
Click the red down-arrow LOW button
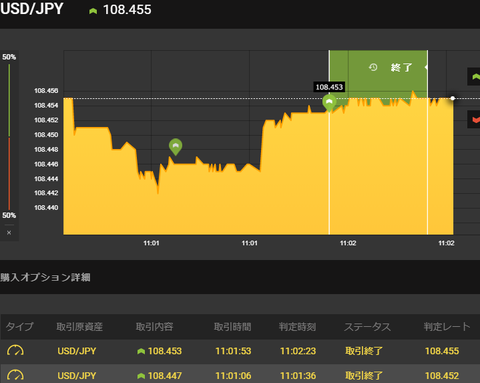(474, 119)
